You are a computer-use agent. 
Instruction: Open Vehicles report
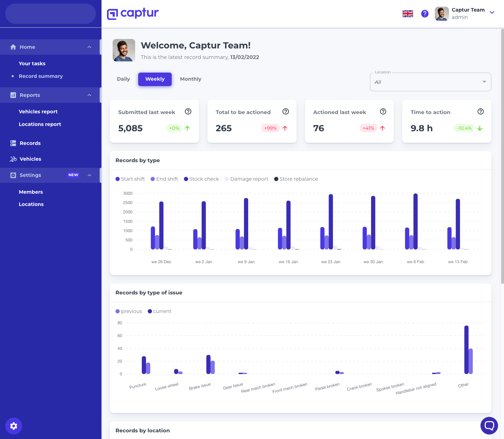click(x=38, y=112)
